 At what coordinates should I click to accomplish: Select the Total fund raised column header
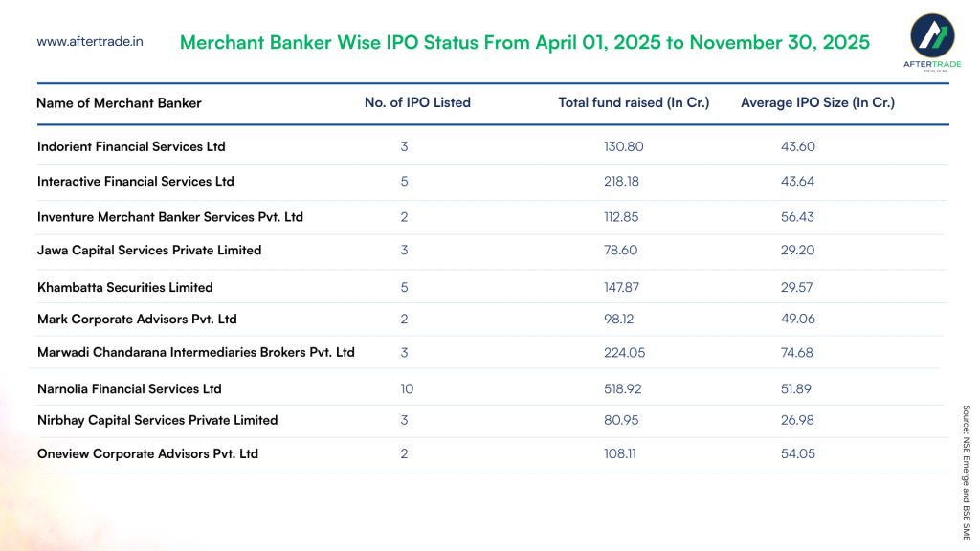click(634, 102)
